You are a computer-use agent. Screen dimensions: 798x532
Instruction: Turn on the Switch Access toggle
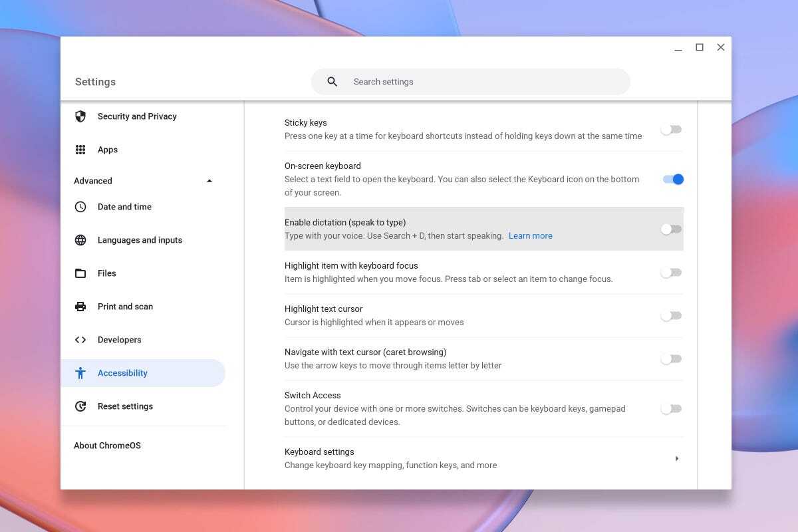pyautogui.click(x=671, y=409)
